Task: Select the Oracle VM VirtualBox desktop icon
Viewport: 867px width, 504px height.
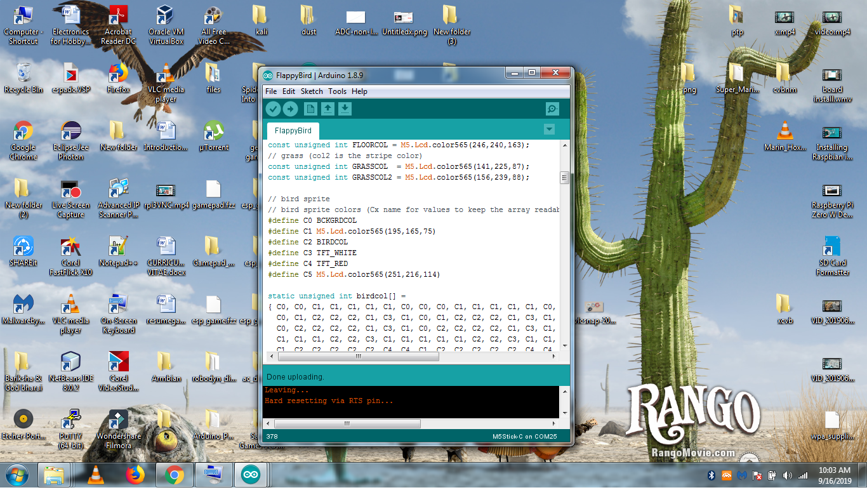Action: (x=166, y=25)
